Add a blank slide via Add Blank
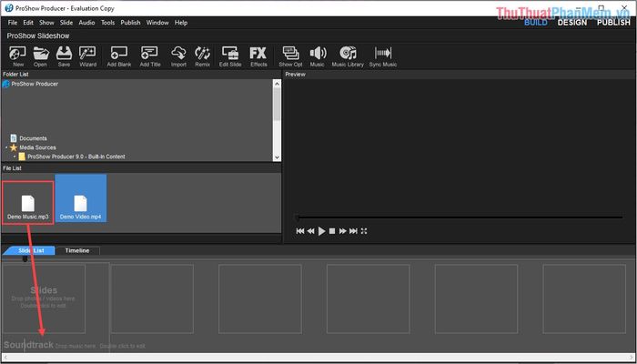 click(x=119, y=56)
